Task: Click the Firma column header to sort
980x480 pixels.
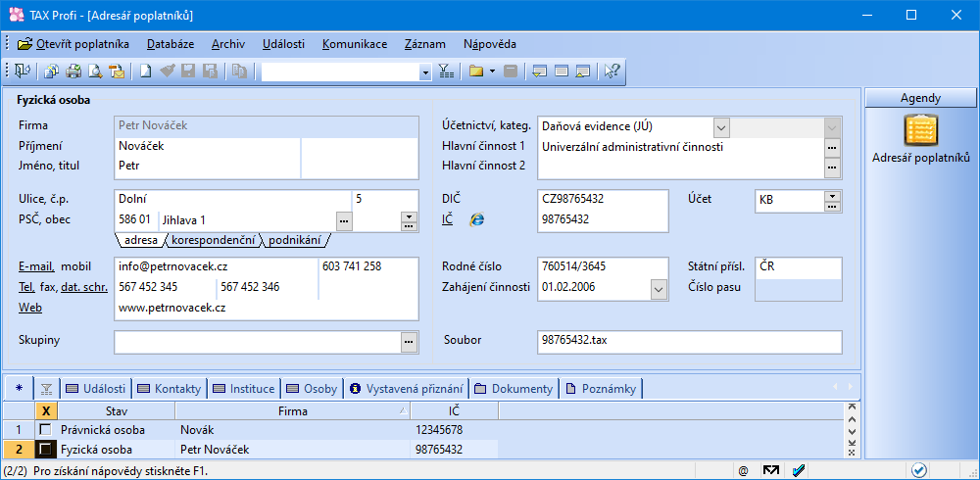Action: point(293,410)
